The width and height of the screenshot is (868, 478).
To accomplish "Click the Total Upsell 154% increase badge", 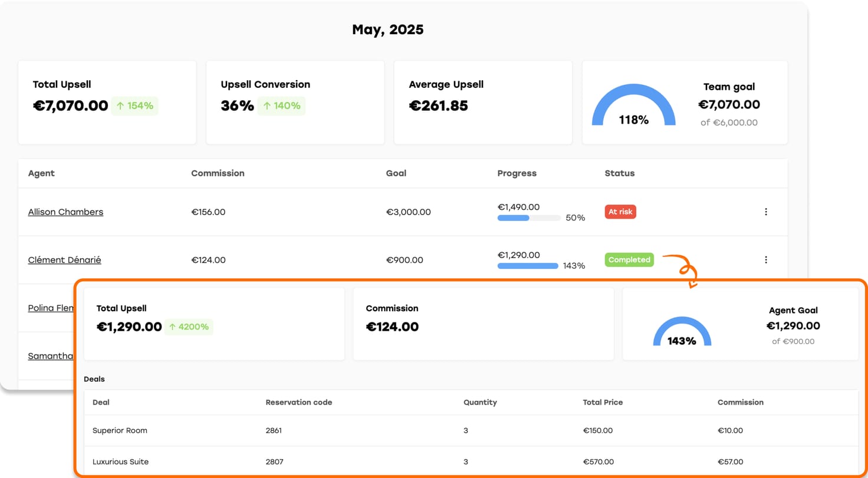I will 135,106.
